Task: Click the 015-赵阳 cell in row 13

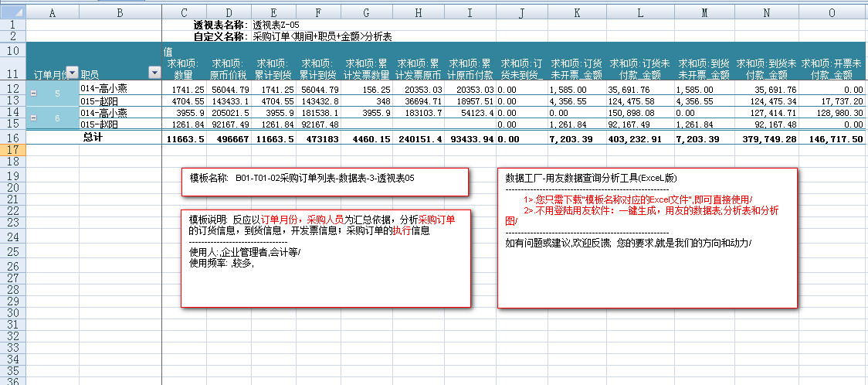Action: 120,101
